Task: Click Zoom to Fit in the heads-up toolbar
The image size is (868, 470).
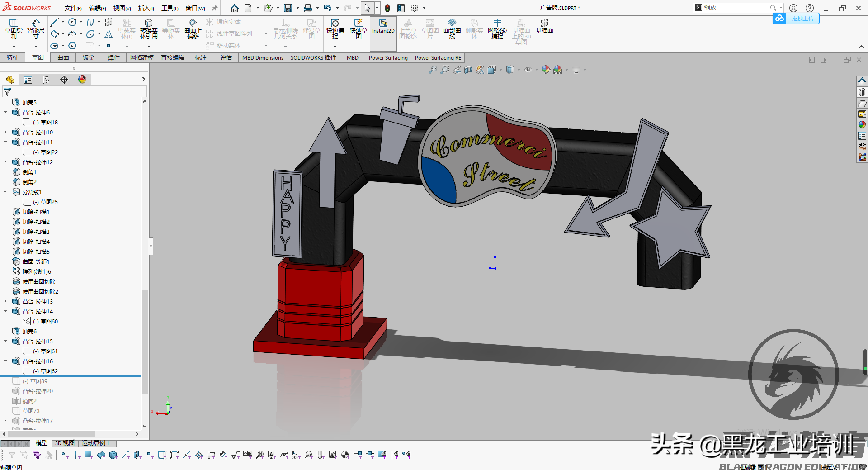Action: (x=433, y=70)
